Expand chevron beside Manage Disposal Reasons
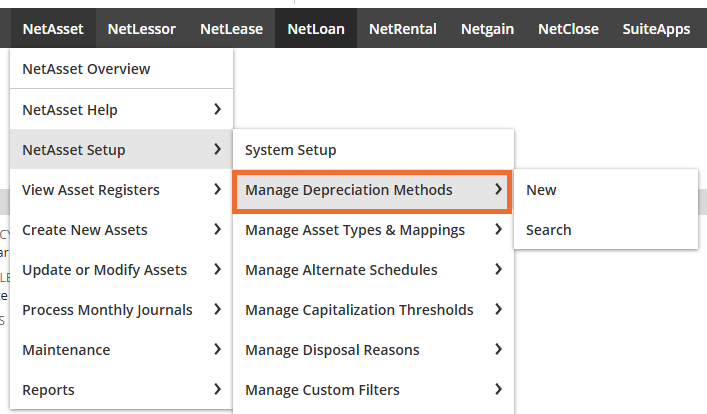This screenshot has height=414, width=707. pyautogui.click(x=498, y=349)
